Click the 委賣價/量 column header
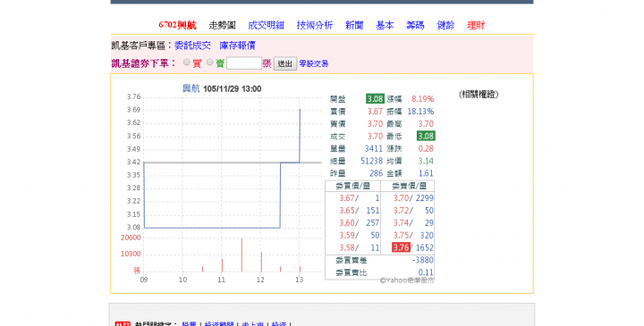The height and width of the screenshot is (326, 644). (409, 186)
